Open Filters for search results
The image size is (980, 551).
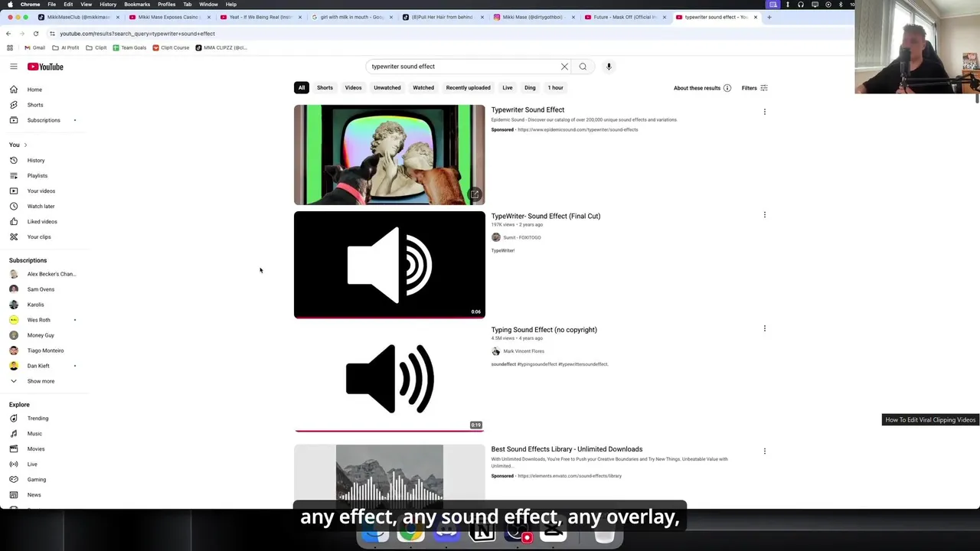754,88
